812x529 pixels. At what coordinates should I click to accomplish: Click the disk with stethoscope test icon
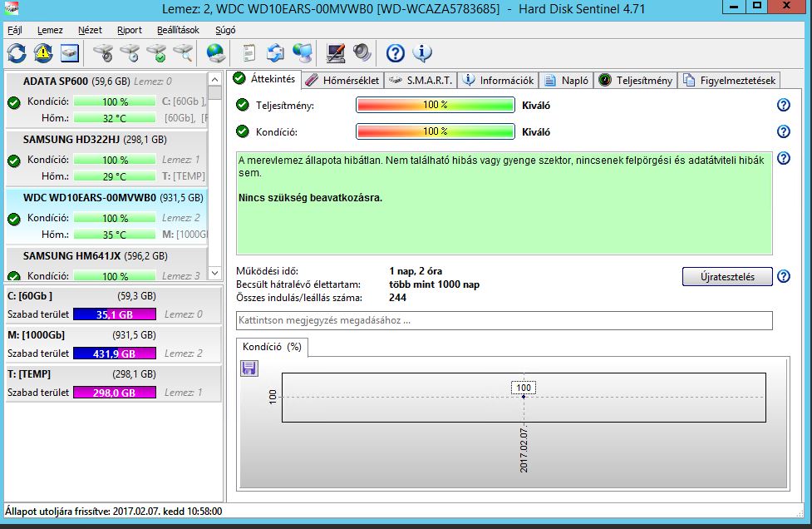[x=102, y=53]
